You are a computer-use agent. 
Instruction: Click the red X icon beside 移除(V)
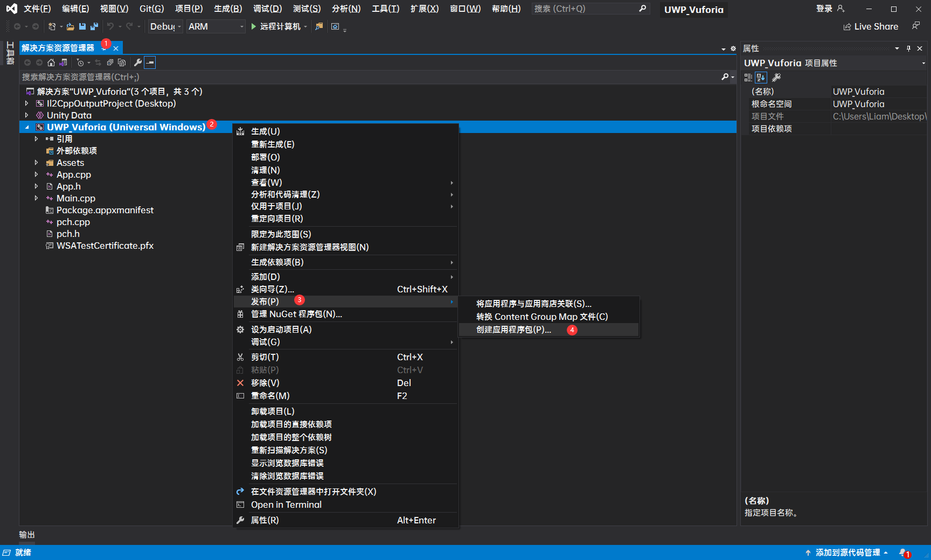tap(240, 383)
